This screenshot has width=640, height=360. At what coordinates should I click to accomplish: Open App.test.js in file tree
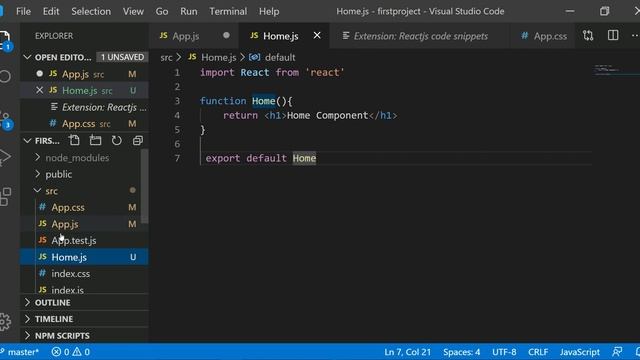84,240
